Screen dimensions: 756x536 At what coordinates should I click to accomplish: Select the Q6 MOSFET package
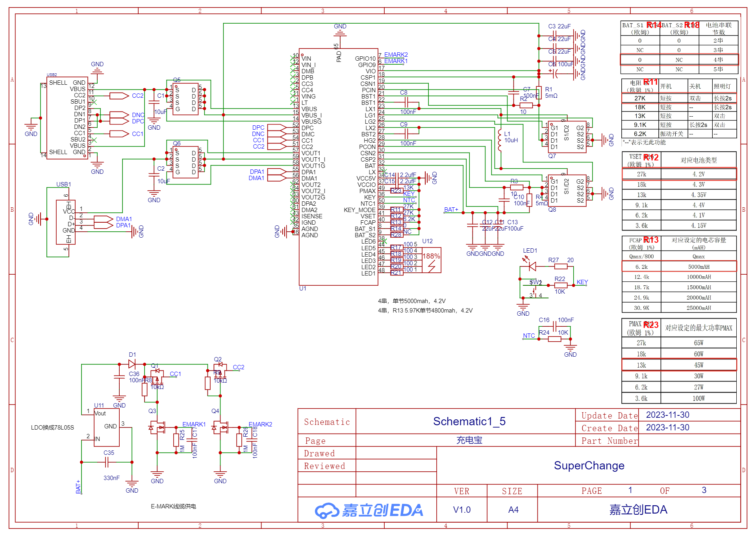(x=185, y=162)
